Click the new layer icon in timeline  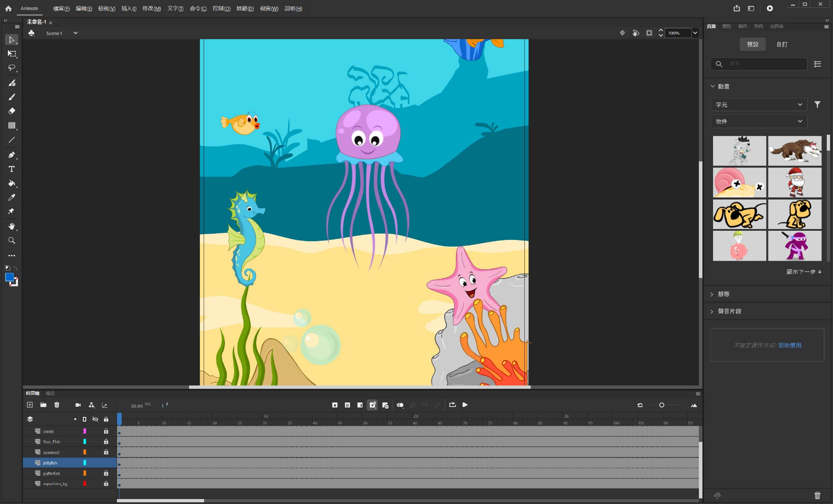pos(30,405)
